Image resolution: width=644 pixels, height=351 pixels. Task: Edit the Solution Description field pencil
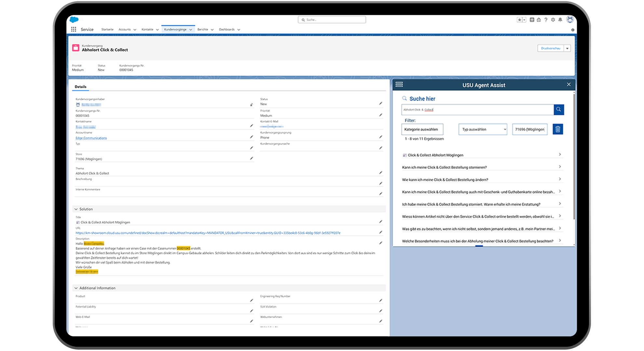[381, 243]
